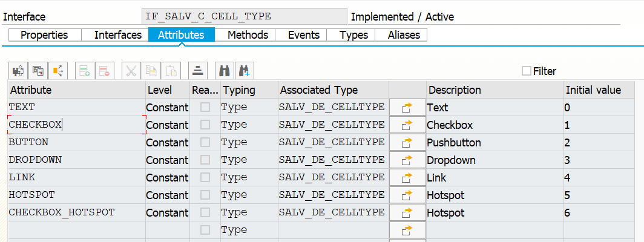Screen dimensions: 644x242
Task: Toggle Read-Only checkbox for HOTSPOT attribute
Action: point(205,195)
